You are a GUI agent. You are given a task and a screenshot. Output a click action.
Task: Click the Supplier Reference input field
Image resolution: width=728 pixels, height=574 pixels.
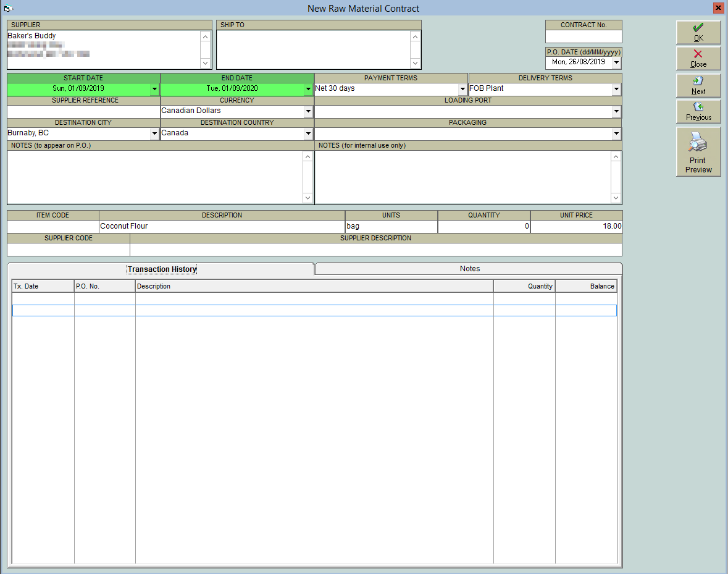[83, 111]
